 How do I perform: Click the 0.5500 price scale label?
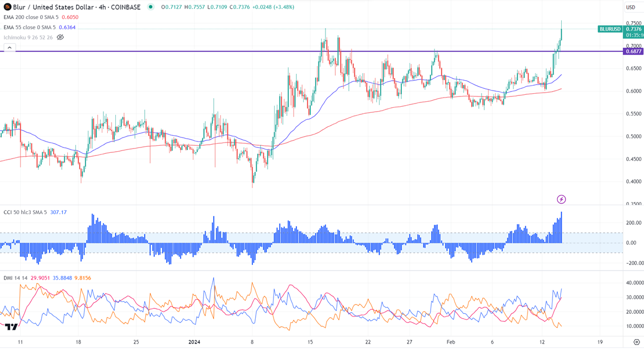pyautogui.click(x=634, y=114)
